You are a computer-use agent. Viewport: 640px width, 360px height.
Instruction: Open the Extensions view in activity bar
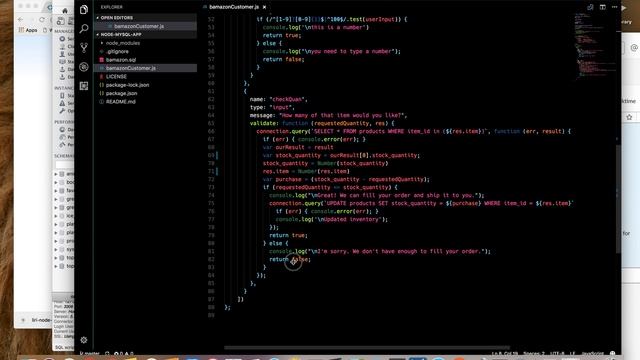click(x=84, y=85)
